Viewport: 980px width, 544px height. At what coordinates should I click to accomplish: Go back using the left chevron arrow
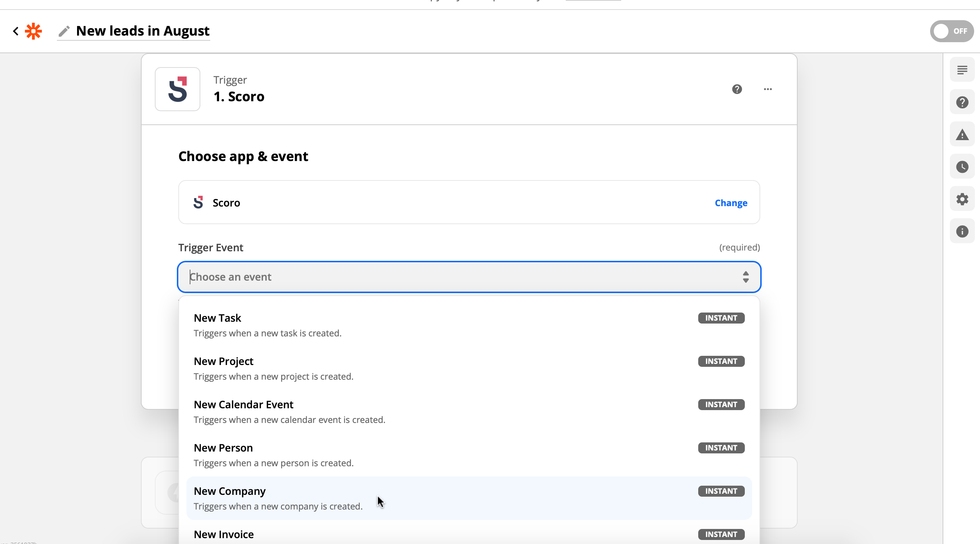click(16, 31)
